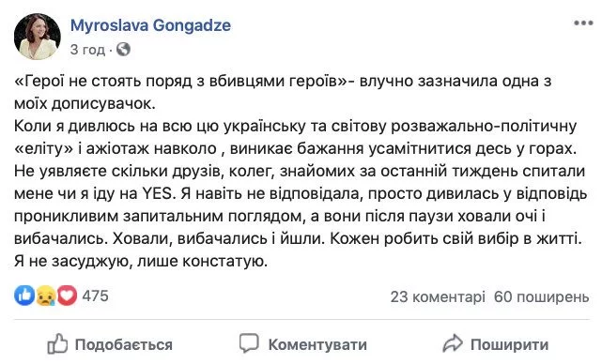Show who reacted via the 475 count
602x364 pixels.
point(95,296)
